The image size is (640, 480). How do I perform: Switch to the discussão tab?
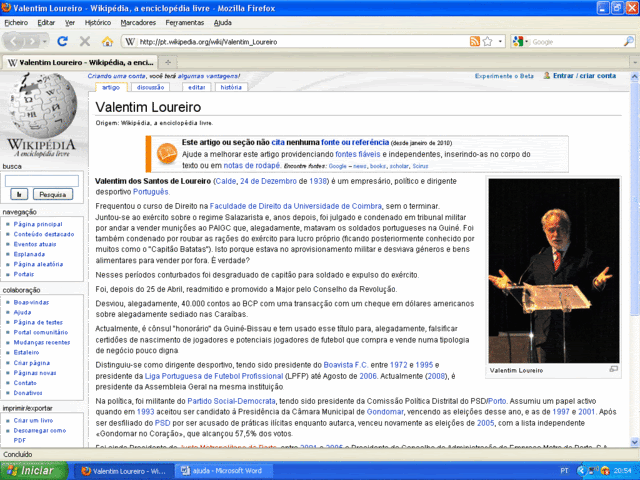tap(150, 87)
